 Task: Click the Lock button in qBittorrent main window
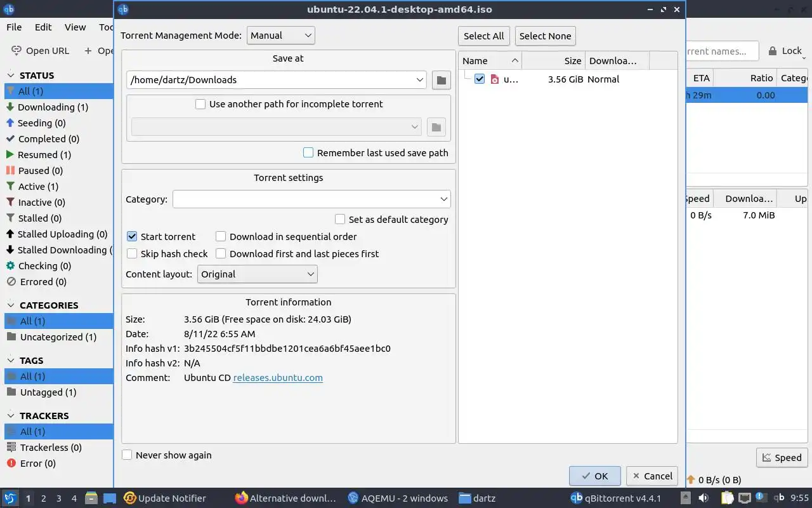coord(785,51)
